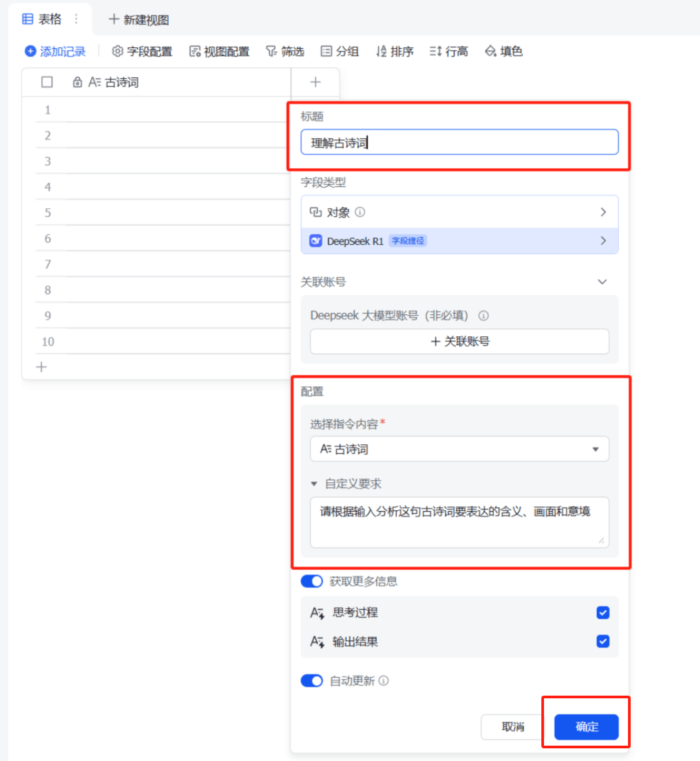Open the 分组 grouping option
The height and width of the screenshot is (761, 700).
point(339,51)
